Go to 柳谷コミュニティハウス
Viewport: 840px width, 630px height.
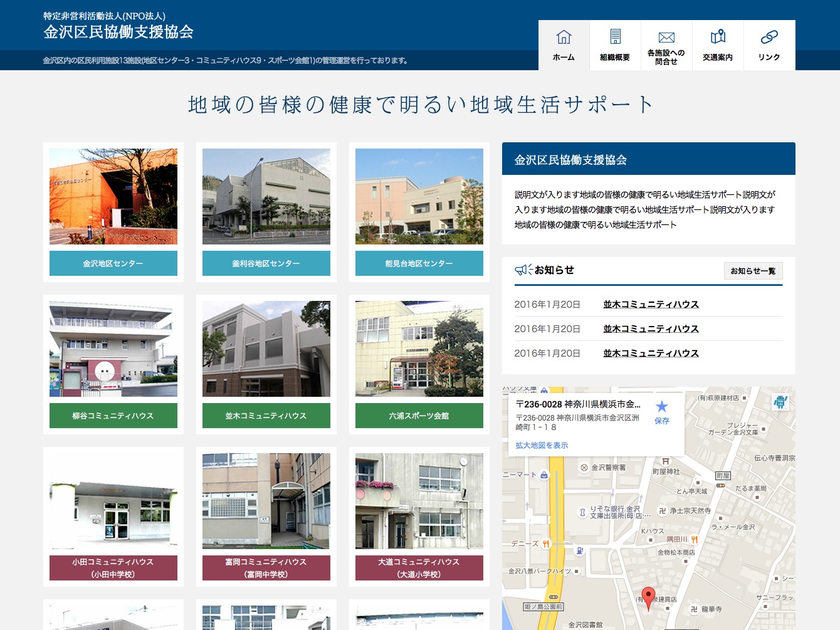[x=113, y=416]
